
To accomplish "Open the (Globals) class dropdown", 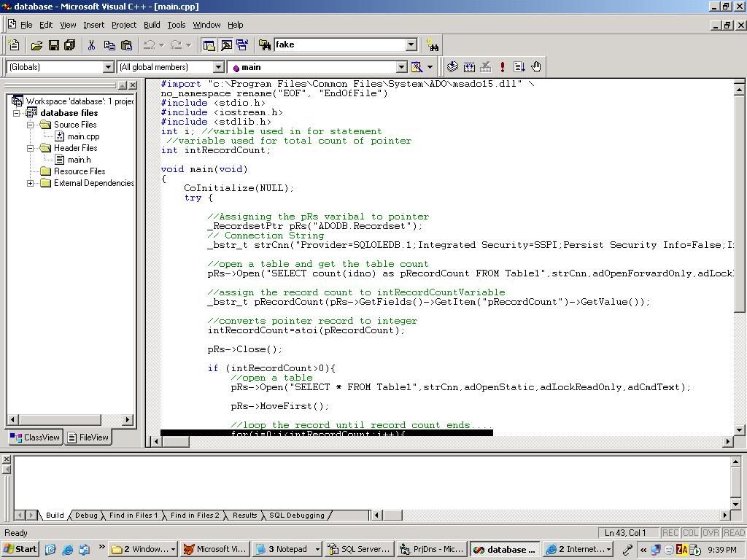I will click(x=109, y=67).
